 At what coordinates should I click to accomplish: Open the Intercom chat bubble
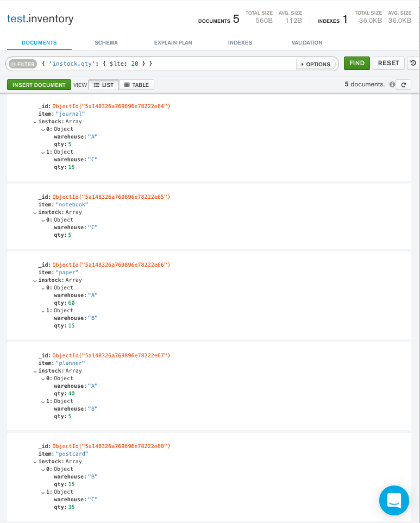(x=394, y=500)
